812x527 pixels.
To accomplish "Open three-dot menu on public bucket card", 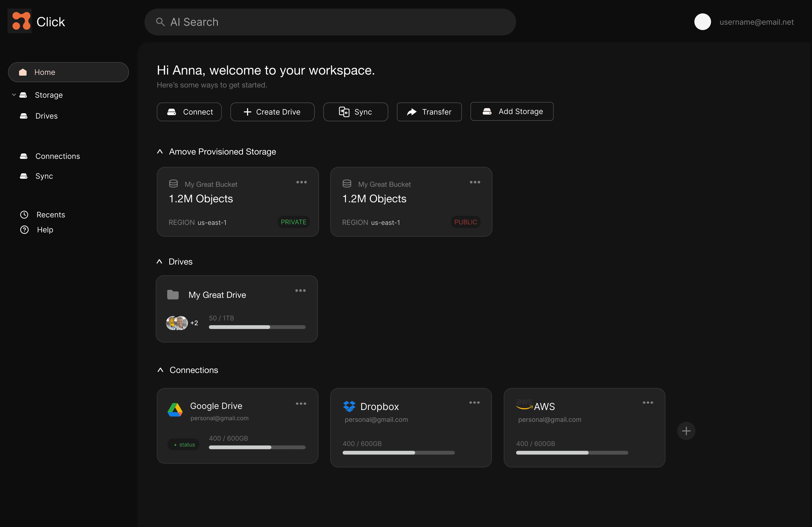I will point(474,182).
